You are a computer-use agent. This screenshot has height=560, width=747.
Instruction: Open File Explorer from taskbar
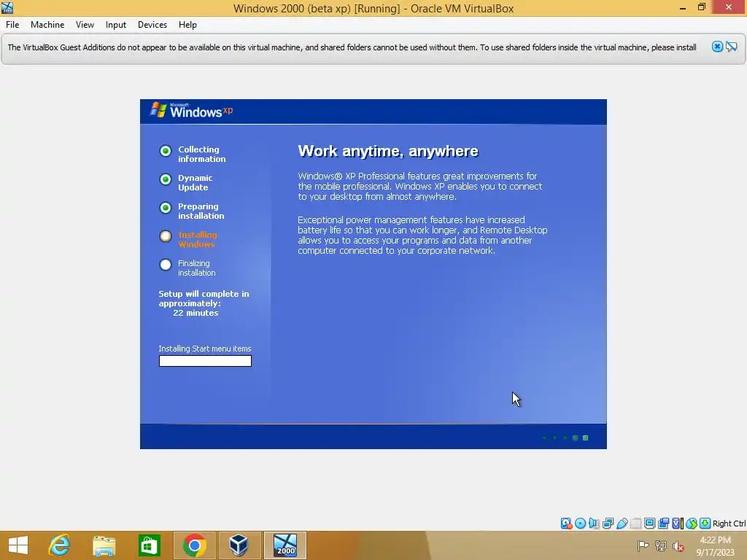104,545
